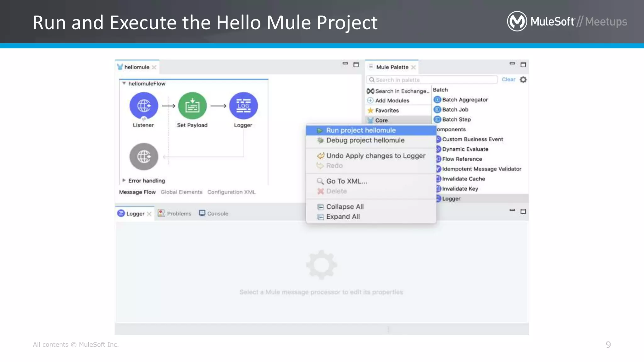Screen dimensions: 644x362
Task: Select Invalidate Key in palette
Action: coord(460,189)
